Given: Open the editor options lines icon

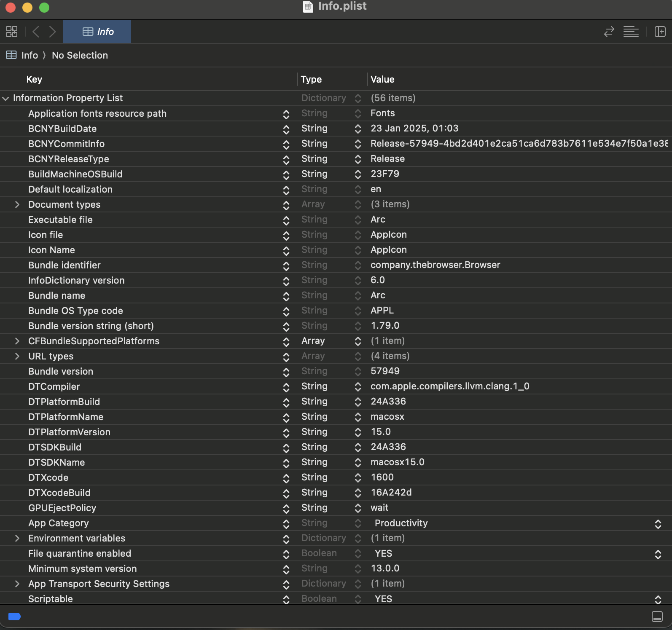Looking at the screenshot, I should [x=631, y=32].
